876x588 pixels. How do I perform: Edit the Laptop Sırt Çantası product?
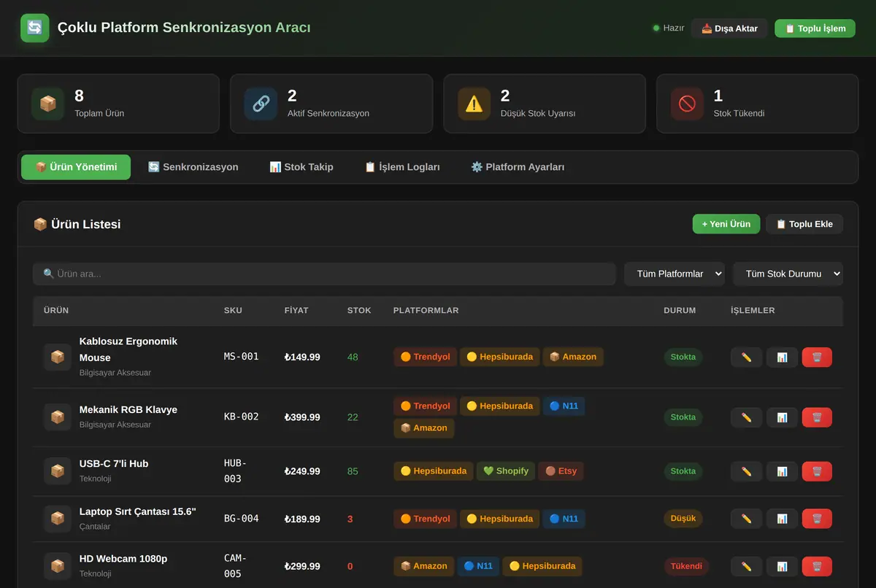pyautogui.click(x=746, y=519)
